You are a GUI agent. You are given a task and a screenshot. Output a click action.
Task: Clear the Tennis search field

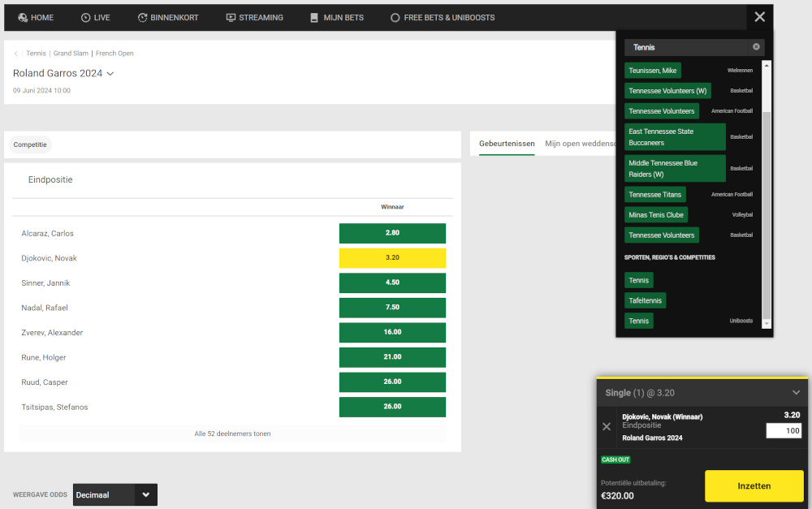click(756, 46)
